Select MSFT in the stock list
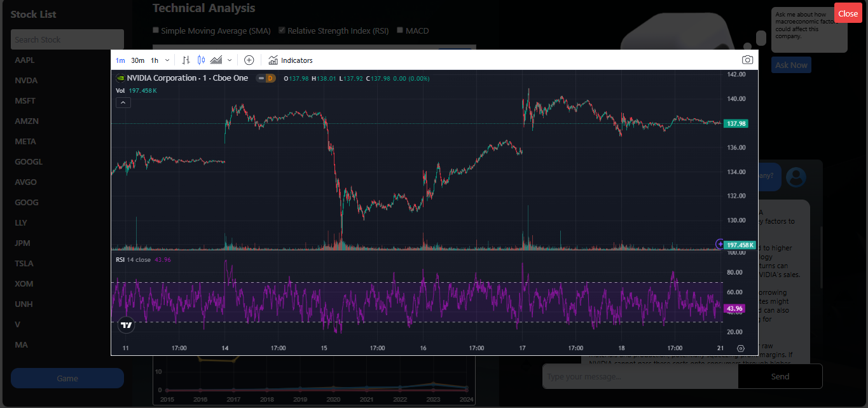This screenshot has width=868, height=408. point(25,100)
